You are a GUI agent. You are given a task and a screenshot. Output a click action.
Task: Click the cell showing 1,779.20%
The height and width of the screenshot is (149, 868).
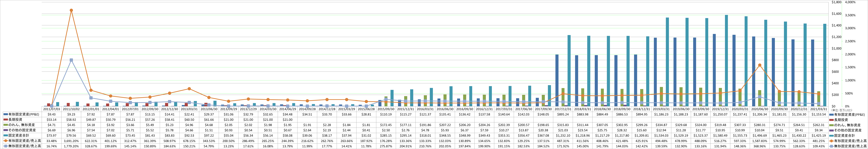71,146
